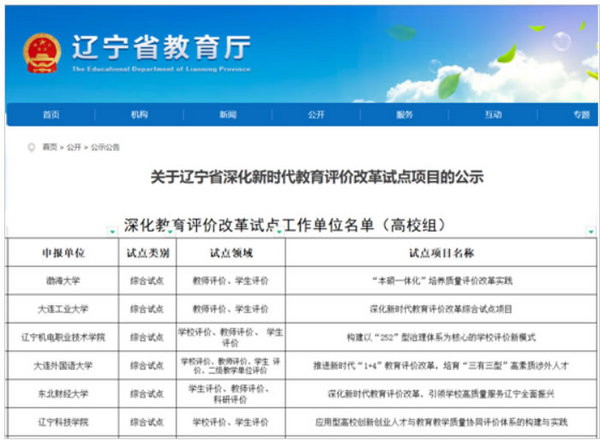The image size is (600, 440).
Task: Open the 机构 navigation menu item
Action: point(139,114)
